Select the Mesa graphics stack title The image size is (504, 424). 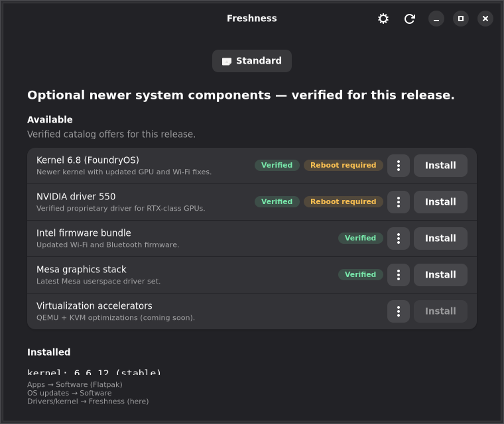pos(82,270)
